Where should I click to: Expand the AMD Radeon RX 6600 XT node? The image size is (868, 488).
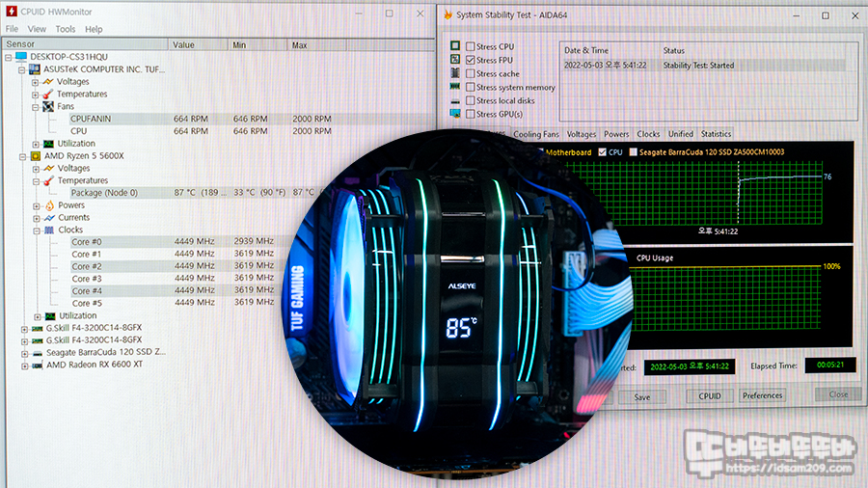[x=24, y=366]
